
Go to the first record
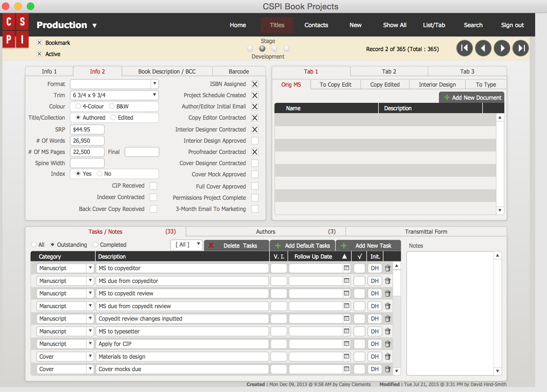(x=464, y=48)
